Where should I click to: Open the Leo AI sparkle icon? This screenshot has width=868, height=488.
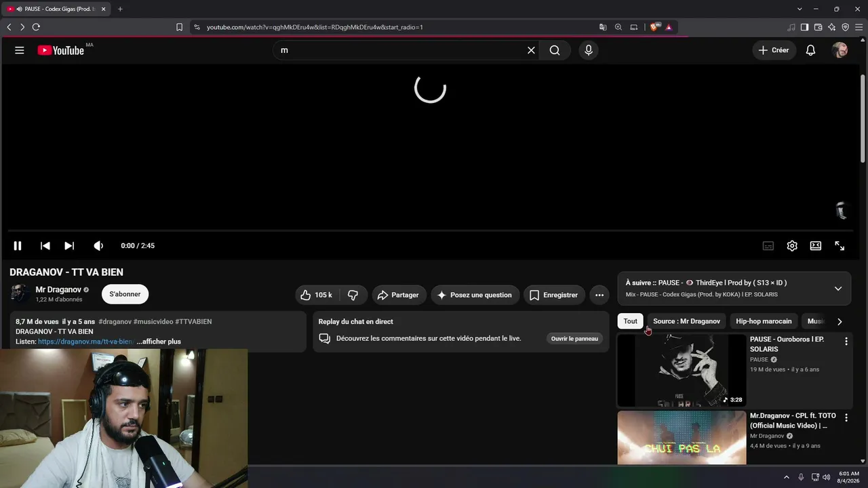pos(831,27)
